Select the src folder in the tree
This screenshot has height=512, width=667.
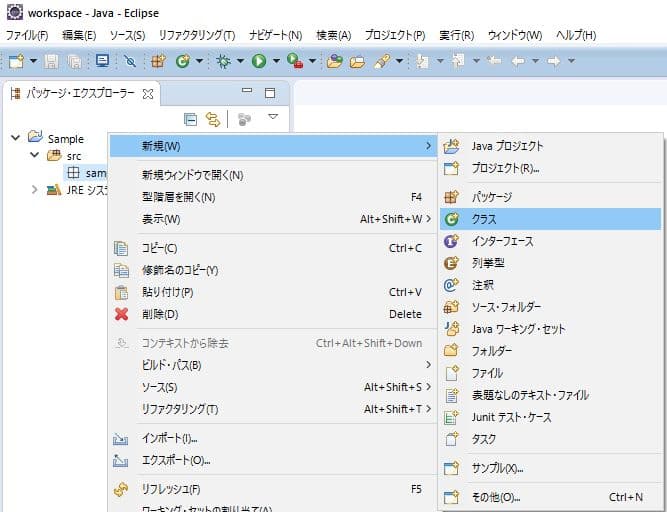click(x=74, y=156)
